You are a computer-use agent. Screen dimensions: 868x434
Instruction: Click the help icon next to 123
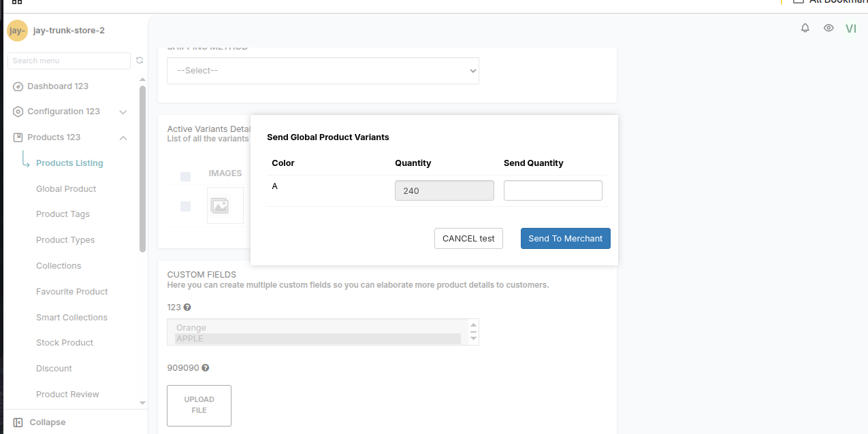point(187,307)
